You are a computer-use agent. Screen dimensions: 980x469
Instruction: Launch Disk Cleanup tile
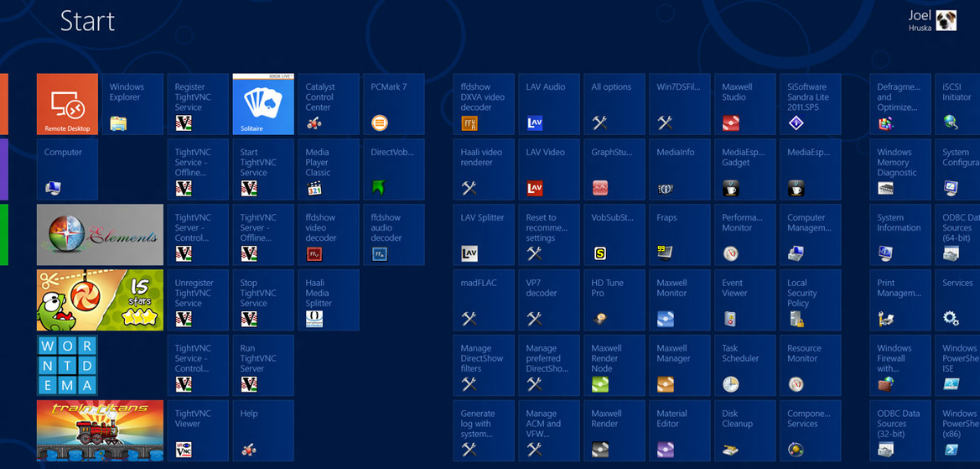click(x=745, y=431)
